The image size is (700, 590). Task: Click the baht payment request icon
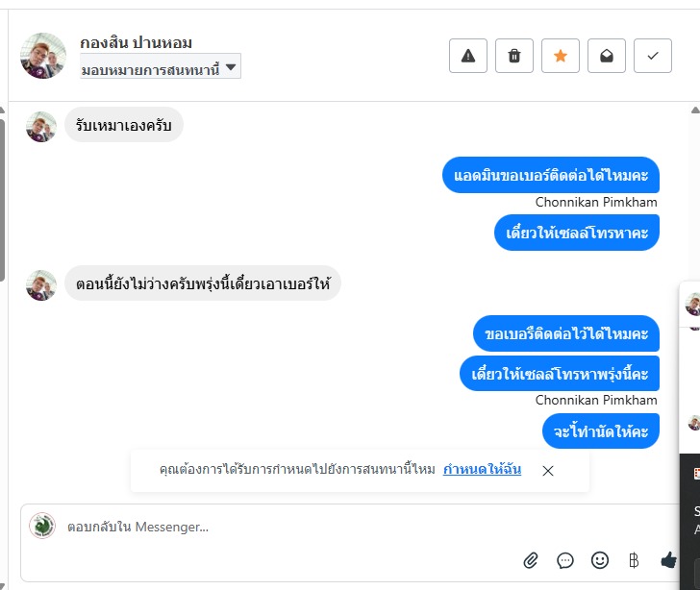pyautogui.click(x=634, y=560)
